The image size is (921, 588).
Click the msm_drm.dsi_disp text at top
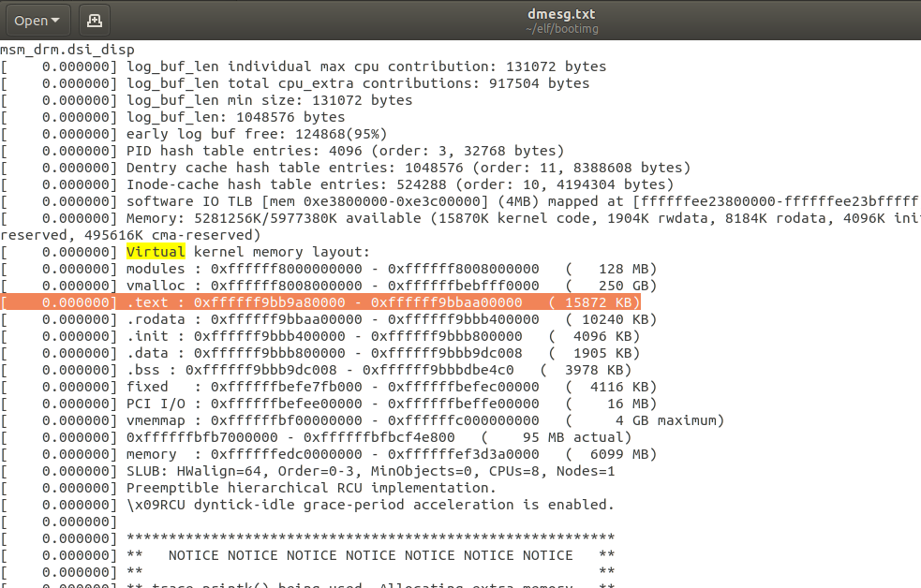click(x=66, y=49)
